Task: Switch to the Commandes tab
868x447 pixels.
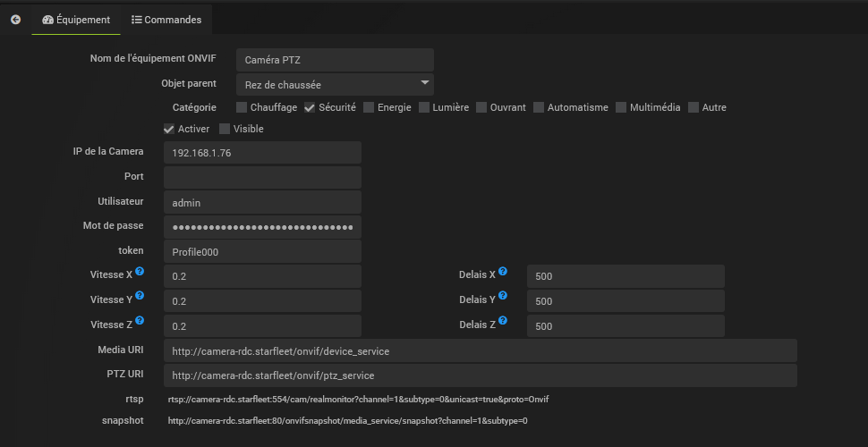Action: 166,20
